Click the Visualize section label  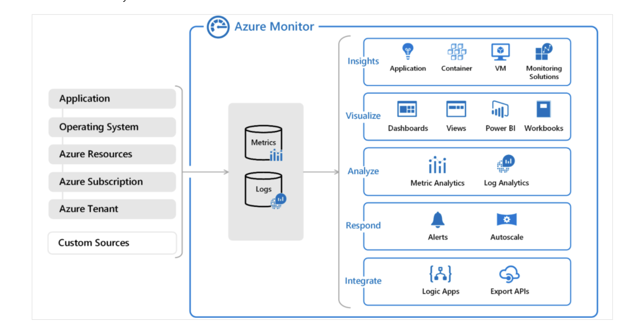pyautogui.click(x=363, y=116)
